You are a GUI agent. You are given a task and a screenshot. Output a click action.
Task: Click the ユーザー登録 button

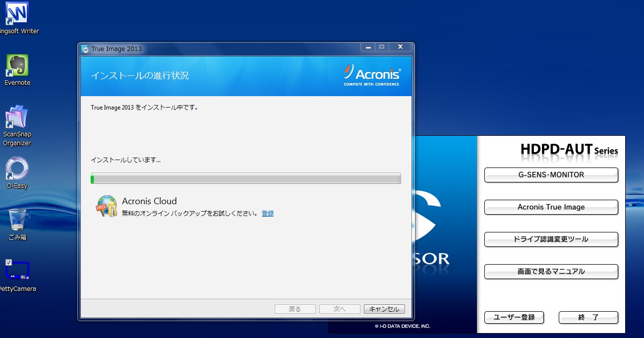[514, 317]
